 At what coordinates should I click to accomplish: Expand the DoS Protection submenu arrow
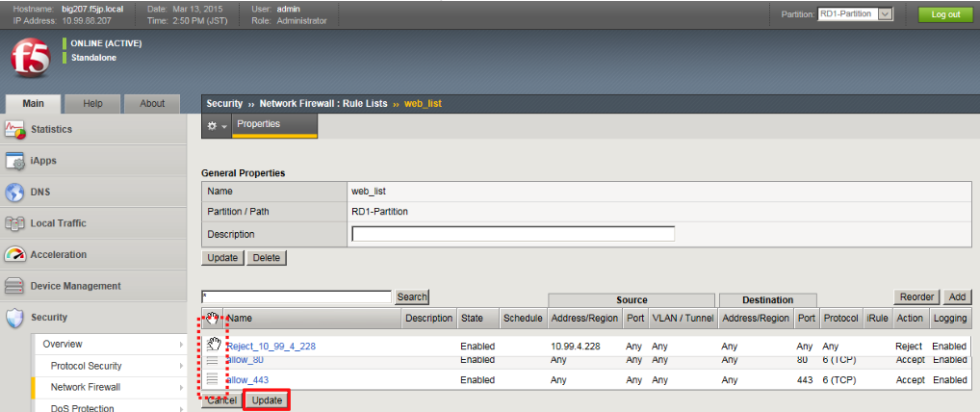[181, 407]
